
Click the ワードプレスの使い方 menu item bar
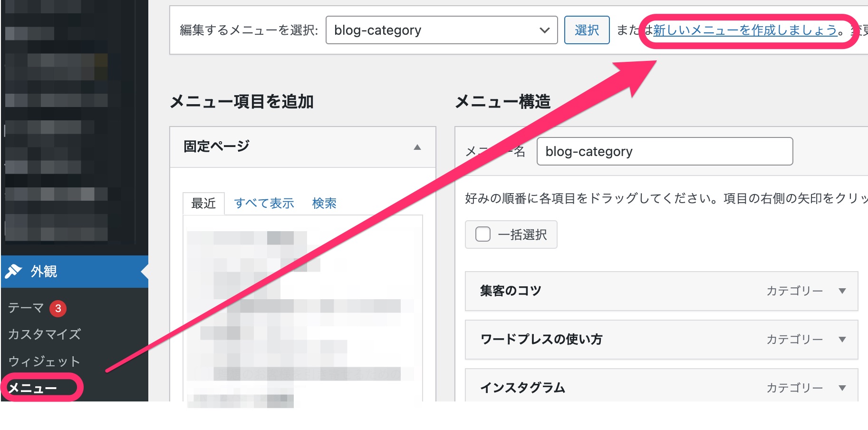[661, 339]
